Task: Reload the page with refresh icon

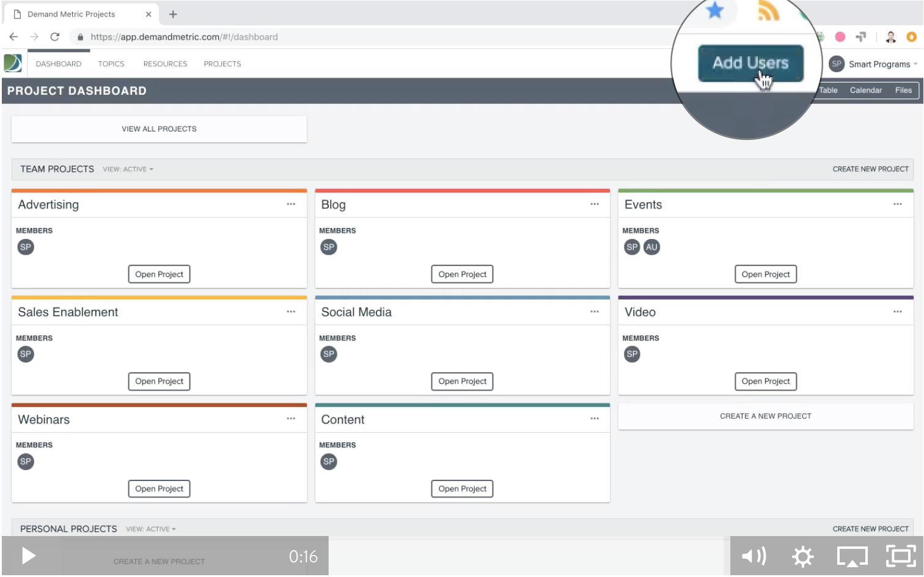Action: pyautogui.click(x=55, y=37)
